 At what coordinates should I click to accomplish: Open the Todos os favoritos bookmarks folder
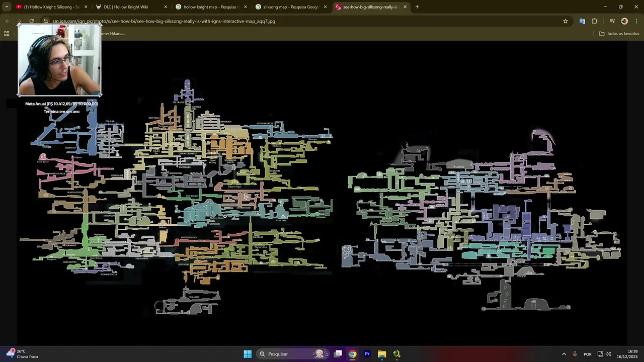(x=619, y=33)
